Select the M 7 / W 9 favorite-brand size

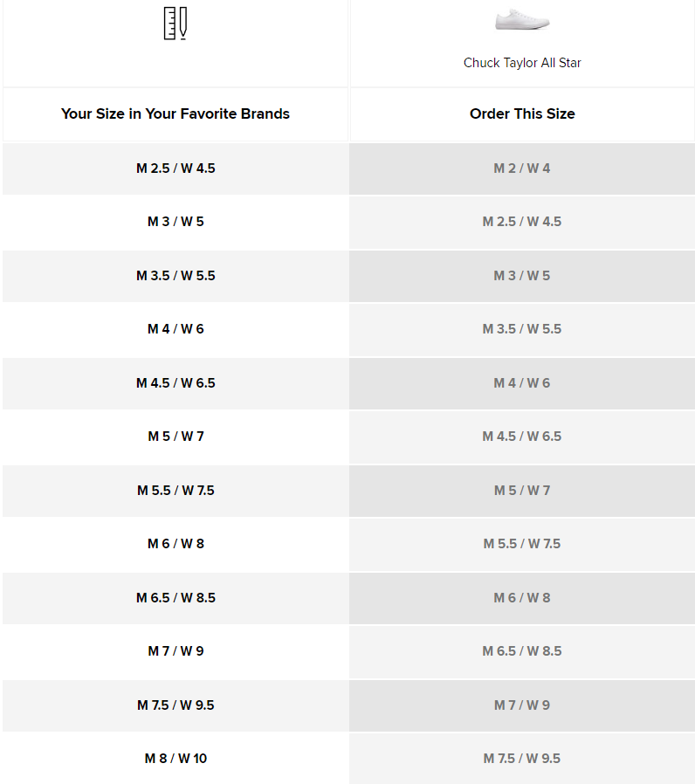[x=175, y=651]
